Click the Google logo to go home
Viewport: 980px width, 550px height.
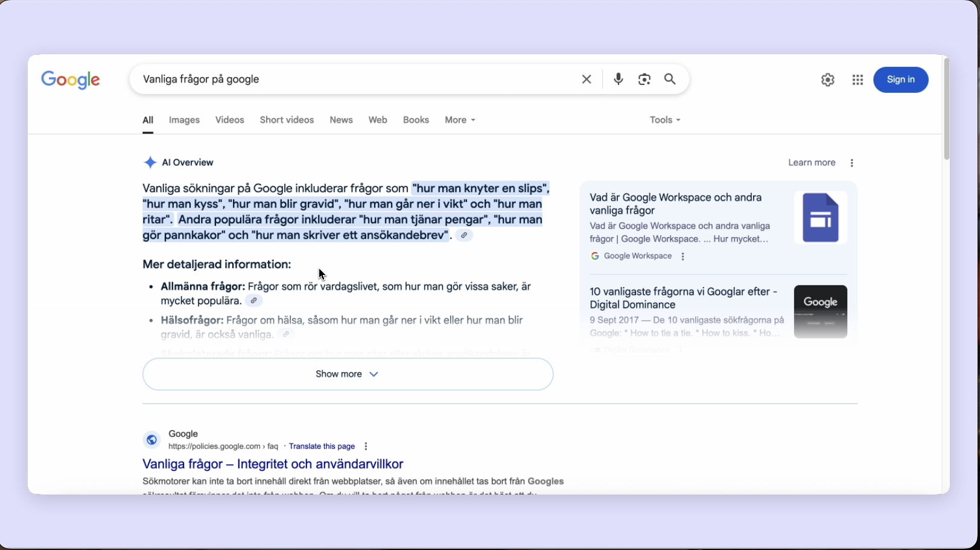pos(71,80)
